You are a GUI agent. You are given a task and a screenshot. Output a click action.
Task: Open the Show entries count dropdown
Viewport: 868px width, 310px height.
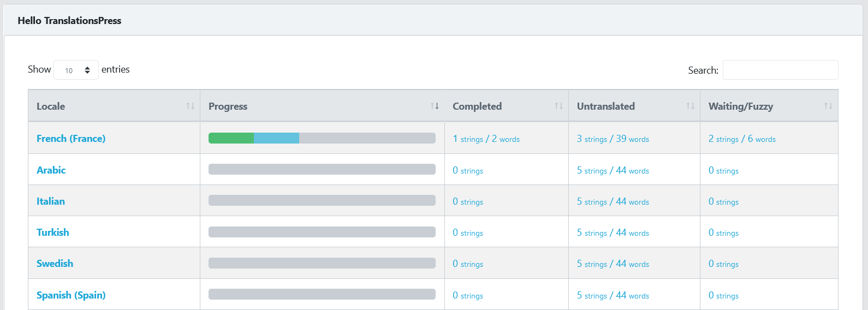(76, 70)
